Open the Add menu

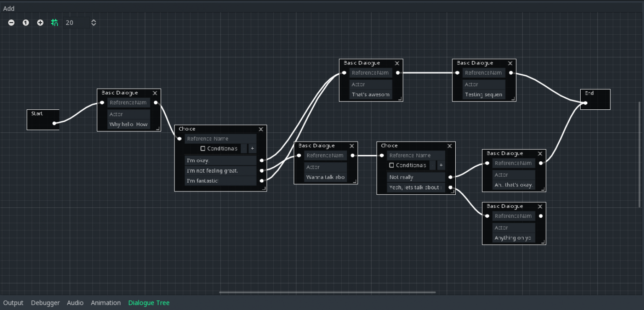click(9, 8)
